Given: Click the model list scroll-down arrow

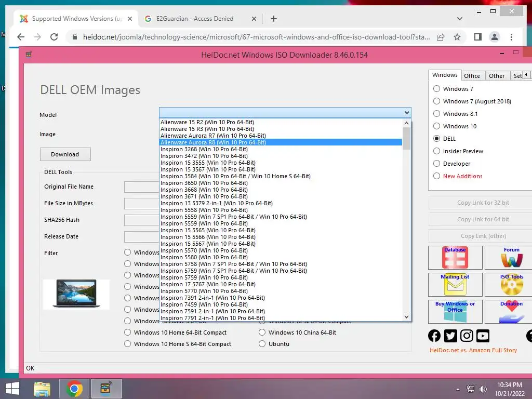Looking at the screenshot, I should click(406, 316).
